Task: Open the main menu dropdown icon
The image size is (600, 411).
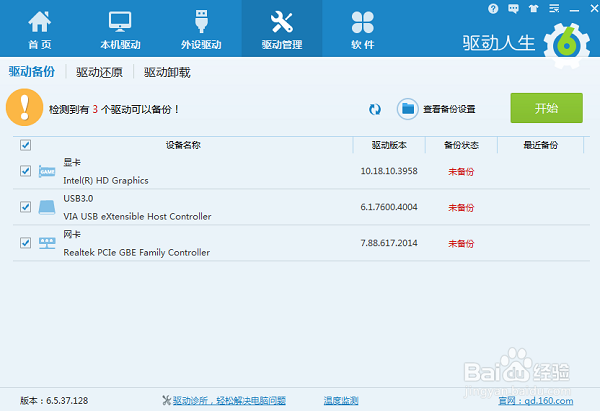Action: (554, 8)
